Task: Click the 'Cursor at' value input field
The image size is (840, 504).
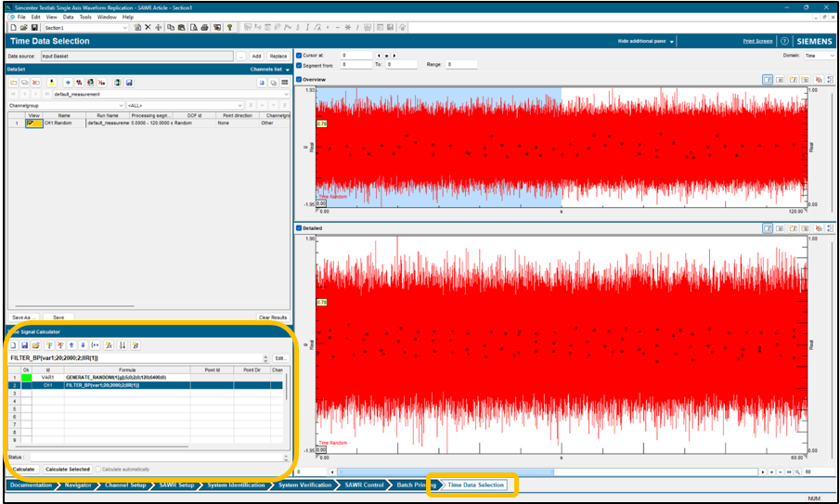Action: coord(355,56)
